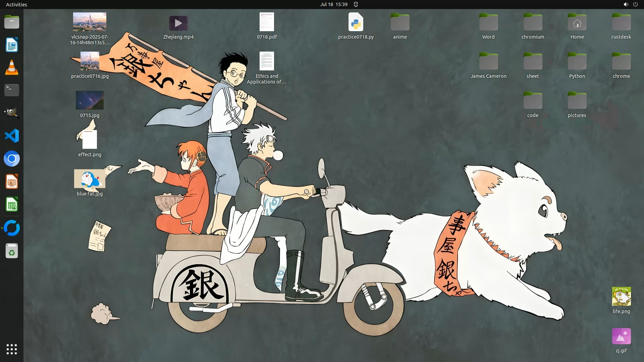644x362 pixels.
Task: Open Files manager from dock
Action: (12, 22)
